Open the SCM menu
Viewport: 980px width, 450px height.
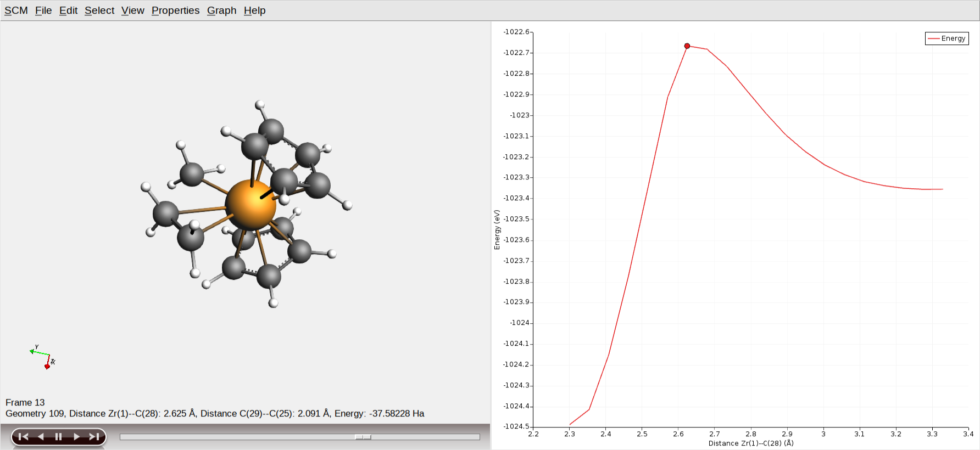click(16, 10)
